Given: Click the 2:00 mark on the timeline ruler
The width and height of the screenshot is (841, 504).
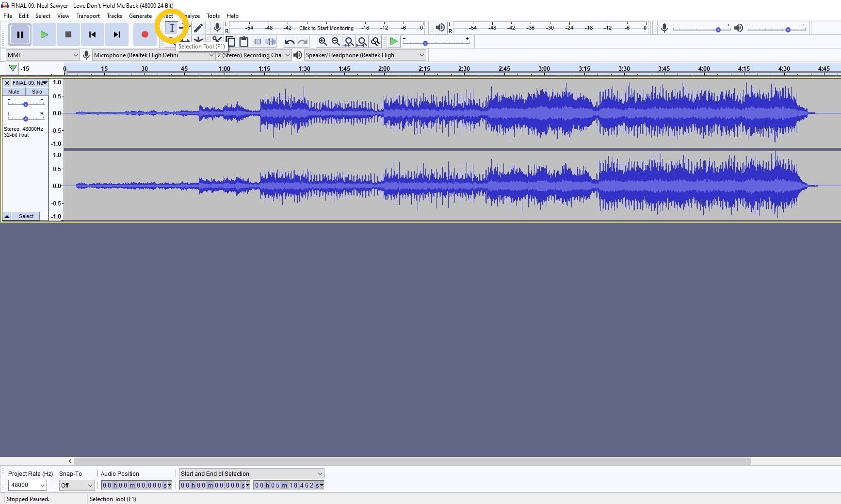Looking at the screenshot, I should tap(383, 68).
